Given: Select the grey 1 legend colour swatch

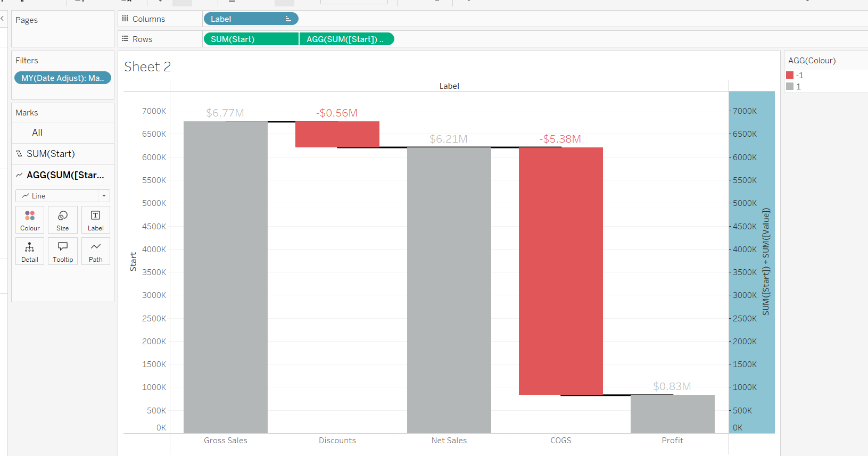Looking at the screenshot, I should tap(790, 86).
